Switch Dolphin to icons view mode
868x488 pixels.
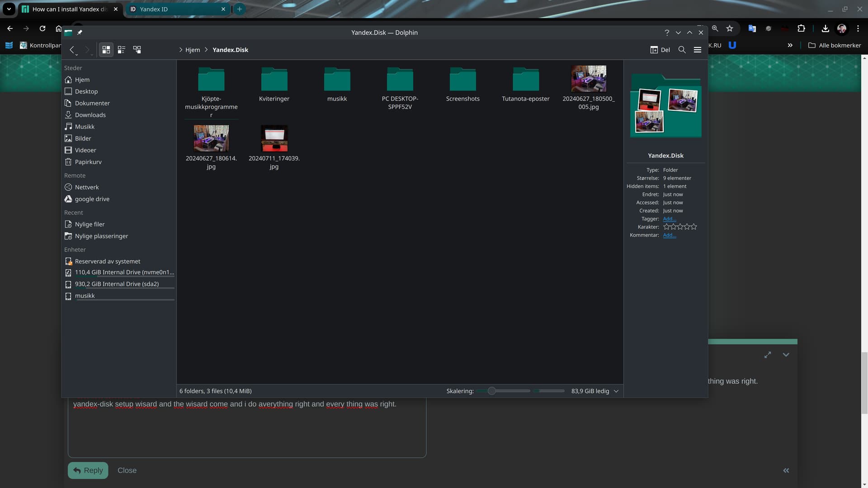click(106, 50)
